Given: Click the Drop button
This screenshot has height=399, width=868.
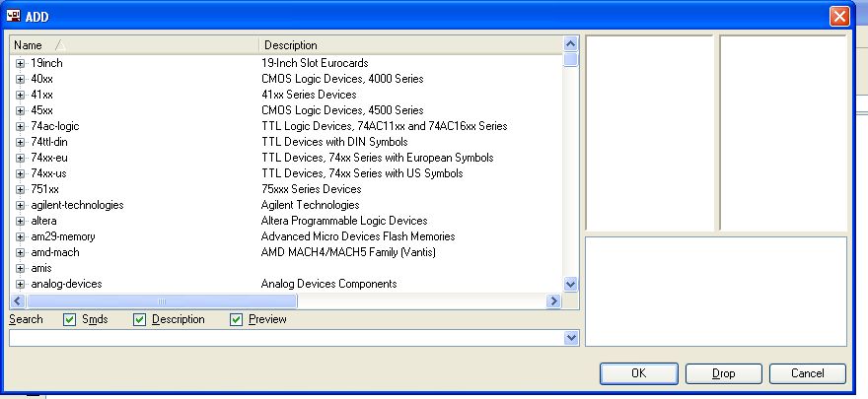Looking at the screenshot, I should click(x=724, y=373).
